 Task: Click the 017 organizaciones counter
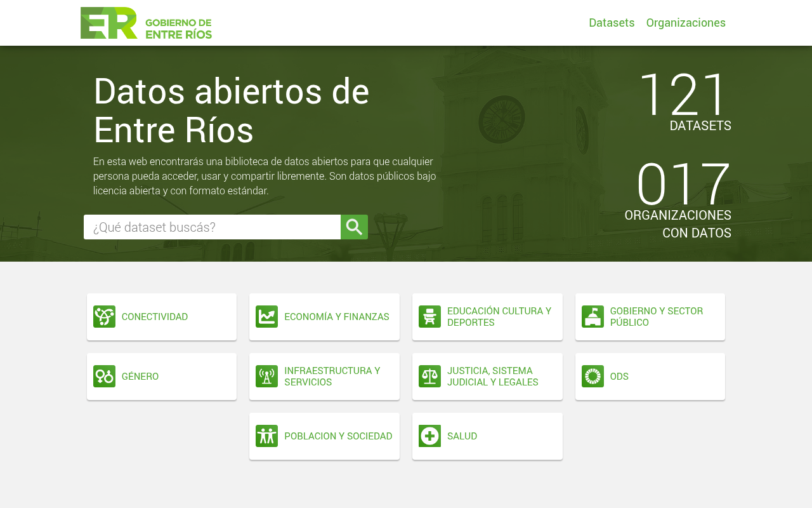click(x=683, y=184)
